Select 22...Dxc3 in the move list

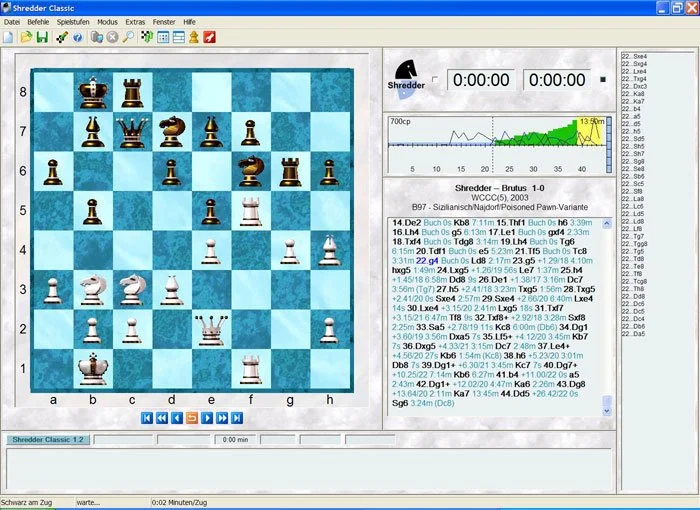[x=634, y=87]
